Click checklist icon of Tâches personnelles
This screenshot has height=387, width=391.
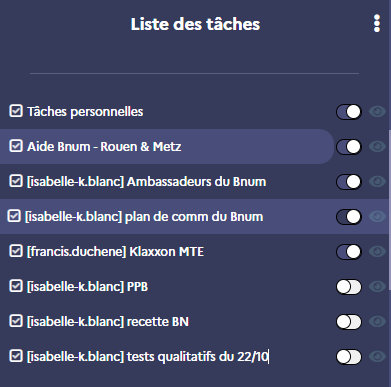coord(16,111)
